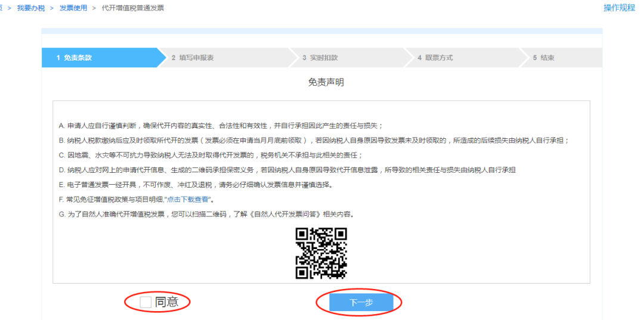The image size is (644, 320).
Task: Click clause G about 扫描二维码
Action: pyautogui.click(x=206, y=215)
